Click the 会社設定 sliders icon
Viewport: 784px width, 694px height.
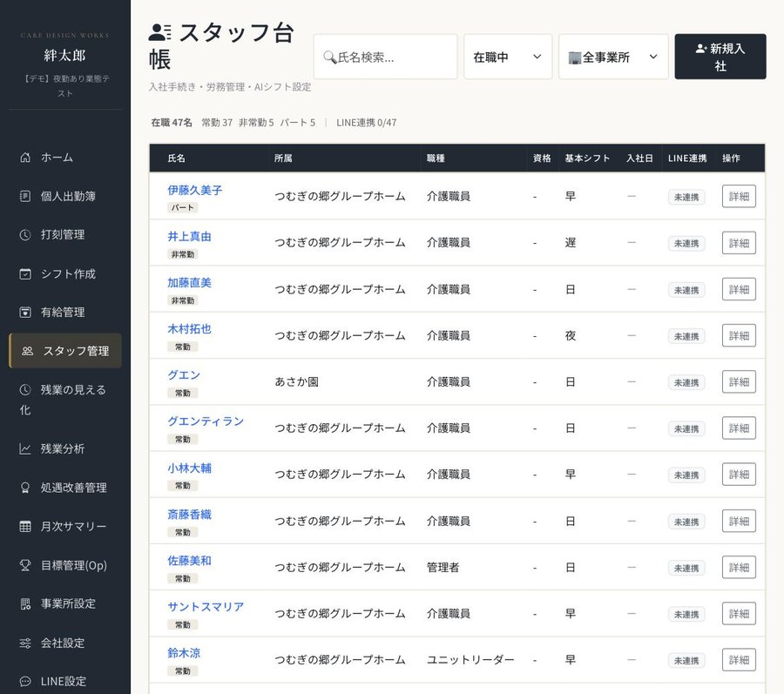click(25, 643)
